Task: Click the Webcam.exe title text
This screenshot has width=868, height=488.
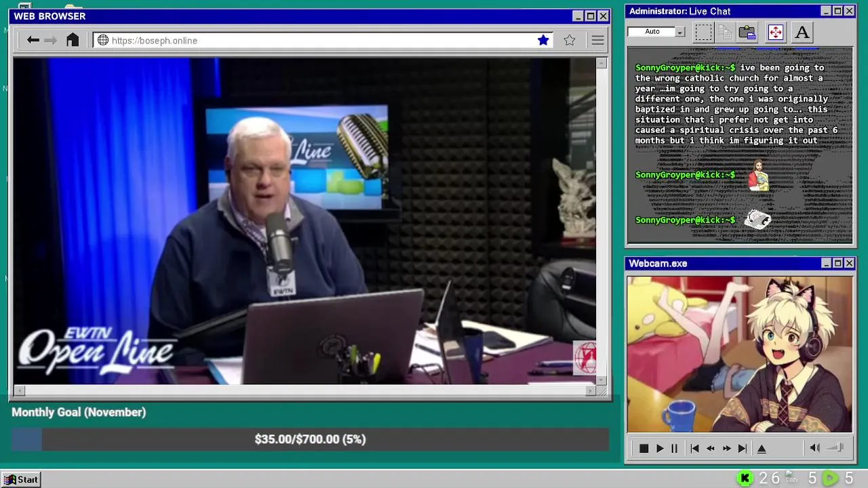Action: [x=658, y=264]
